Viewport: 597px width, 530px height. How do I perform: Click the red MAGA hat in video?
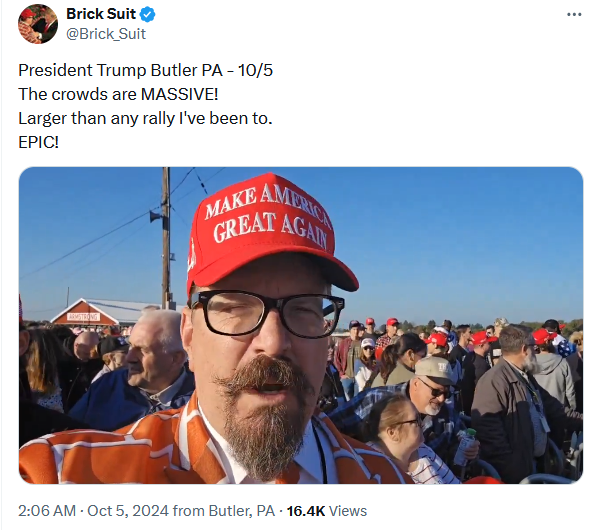(268, 232)
